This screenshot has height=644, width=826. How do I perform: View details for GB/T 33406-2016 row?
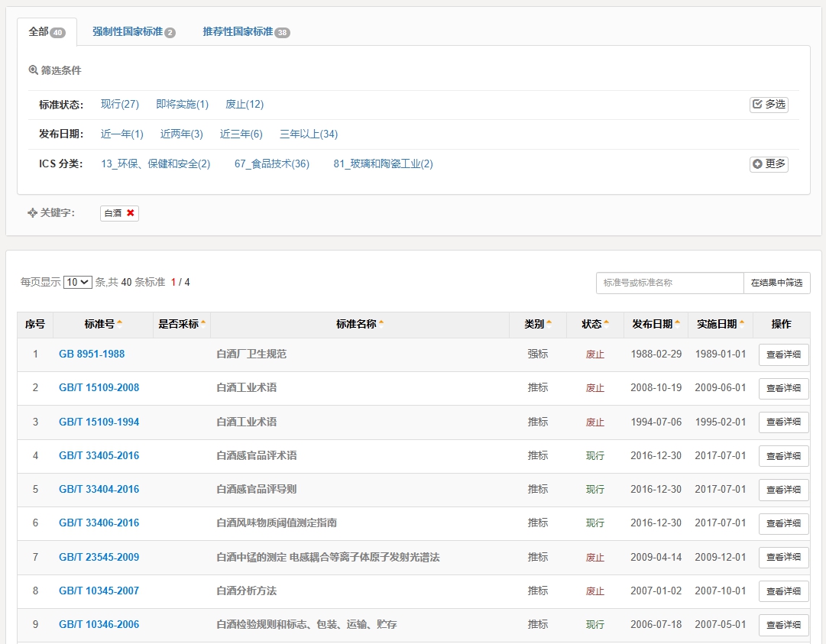(x=783, y=523)
